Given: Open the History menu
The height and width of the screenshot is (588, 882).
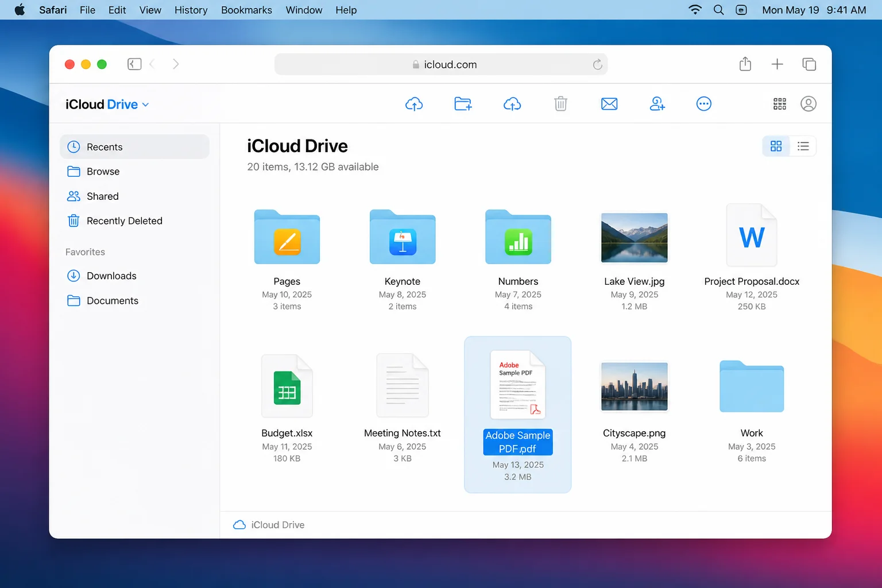Looking at the screenshot, I should 191,10.
